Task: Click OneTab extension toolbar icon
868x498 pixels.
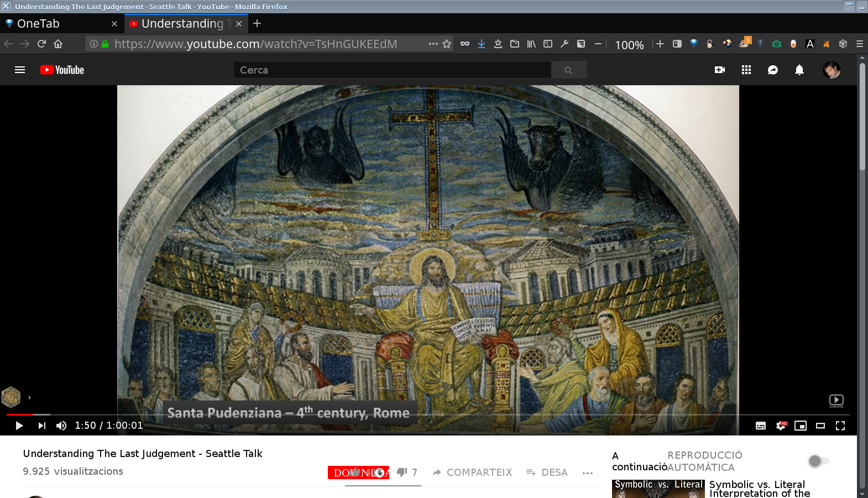Action: pyautogui.click(x=694, y=44)
